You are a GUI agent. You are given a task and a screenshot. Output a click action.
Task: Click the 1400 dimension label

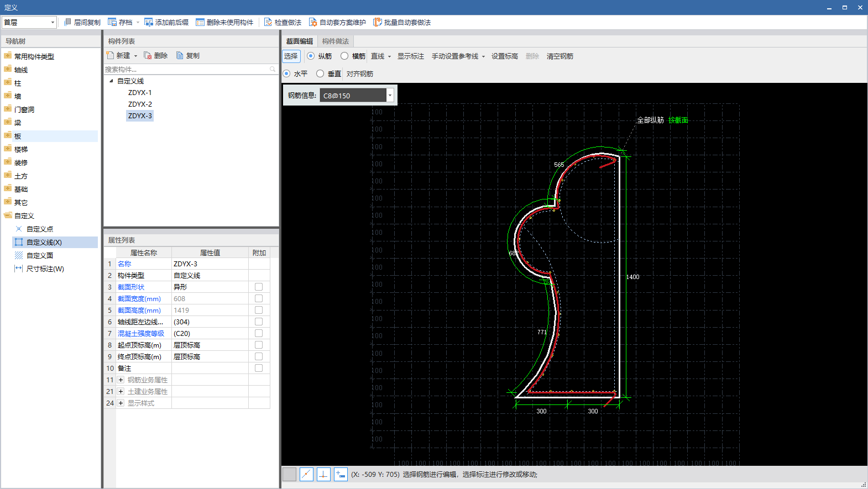[x=632, y=277]
